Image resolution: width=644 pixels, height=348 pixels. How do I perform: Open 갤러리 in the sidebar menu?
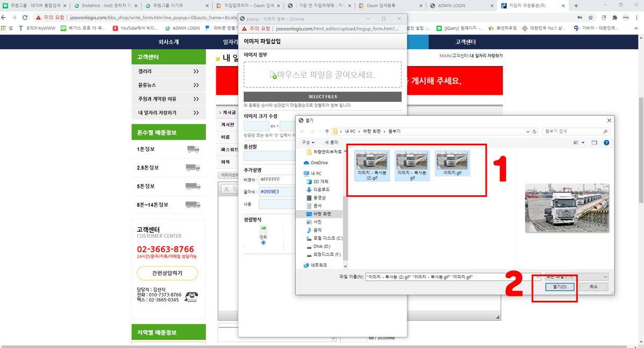(x=169, y=71)
